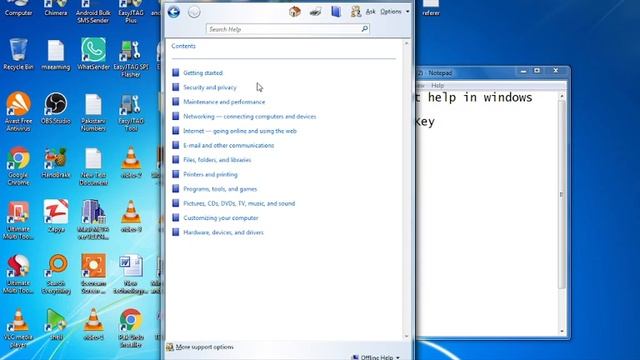Open Customizing your computer topic

tap(221, 218)
